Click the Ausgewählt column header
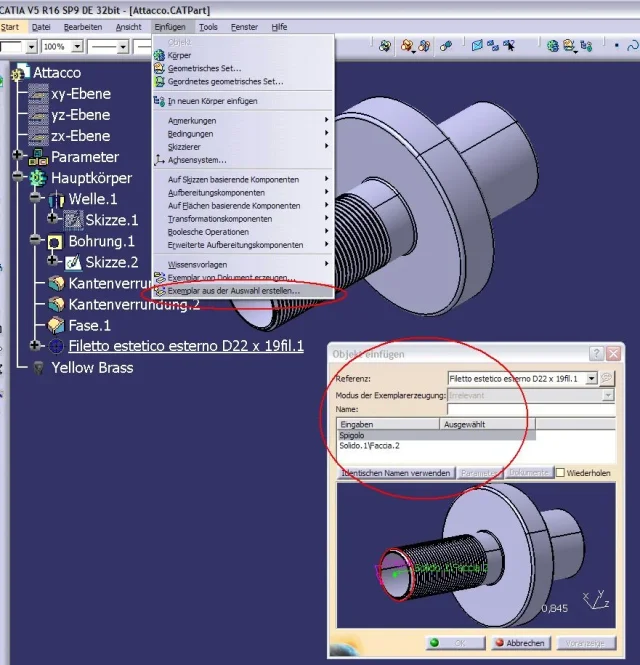 coord(487,424)
